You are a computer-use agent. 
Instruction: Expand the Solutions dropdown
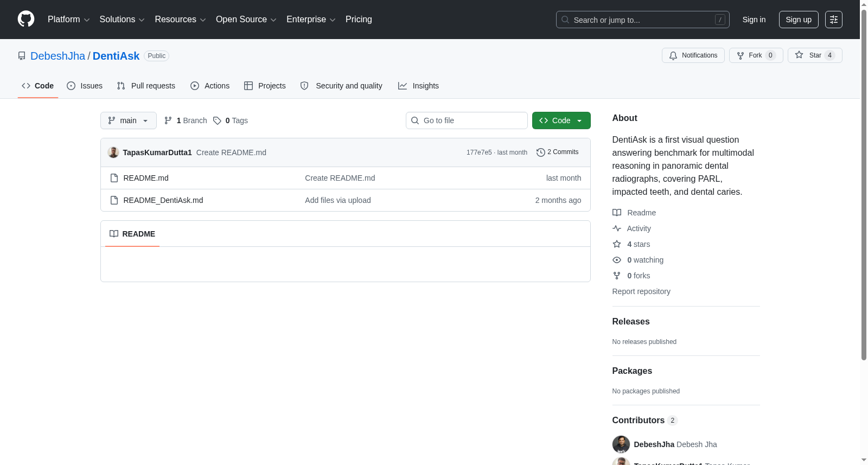tap(122, 20)
